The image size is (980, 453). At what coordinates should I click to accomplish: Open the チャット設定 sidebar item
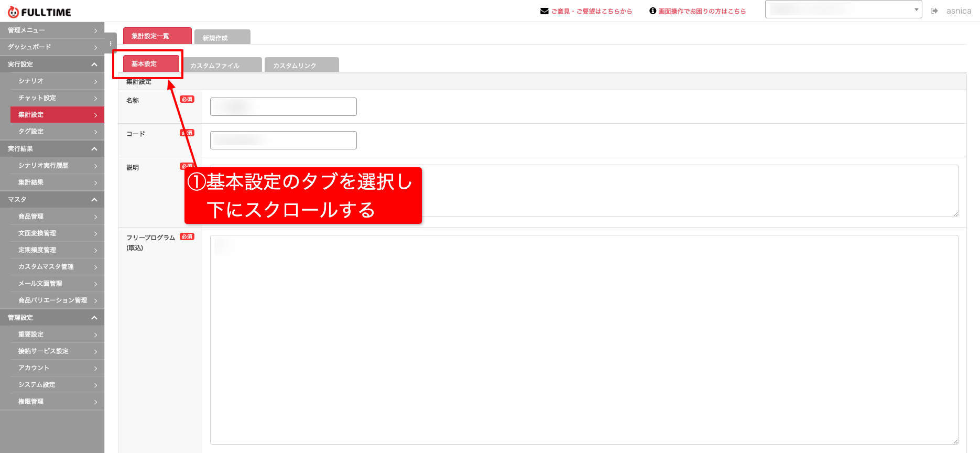58,98
